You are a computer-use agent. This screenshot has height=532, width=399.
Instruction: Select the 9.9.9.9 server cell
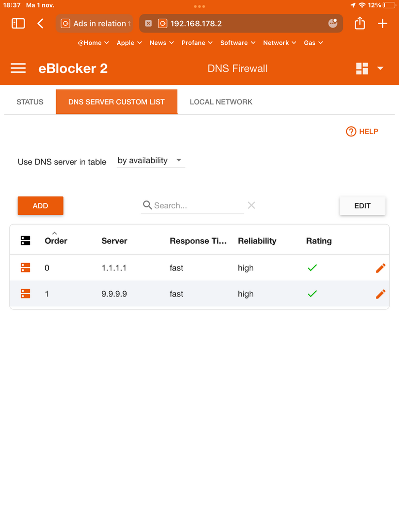pyautogui.click(x=114, y=294)
